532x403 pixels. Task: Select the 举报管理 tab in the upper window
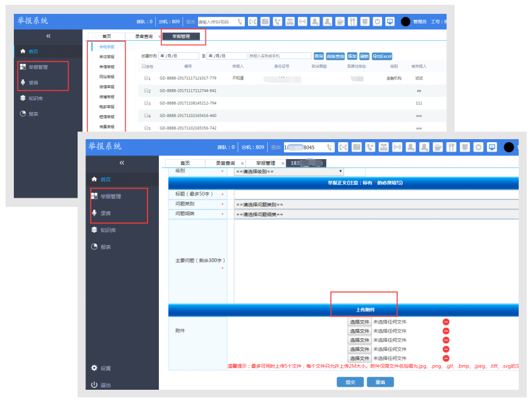click(x=181, y=36)
